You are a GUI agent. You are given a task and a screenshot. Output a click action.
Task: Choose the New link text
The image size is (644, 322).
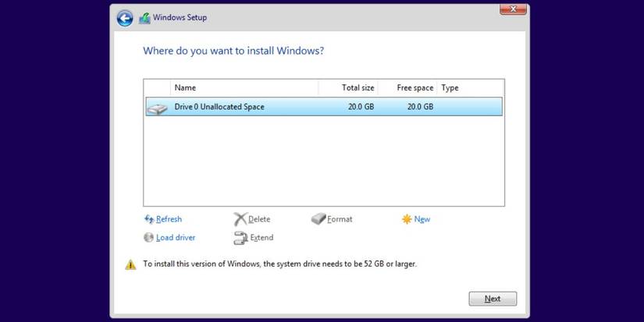422,219
